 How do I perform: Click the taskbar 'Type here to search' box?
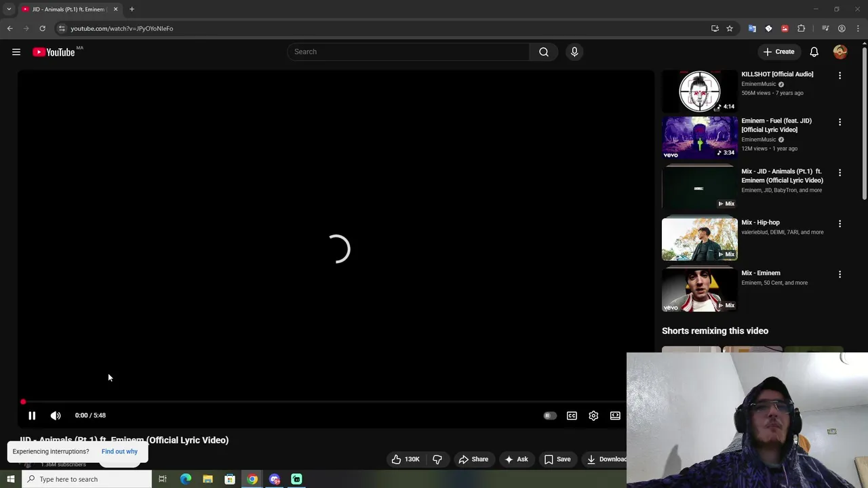click(86, 479)
